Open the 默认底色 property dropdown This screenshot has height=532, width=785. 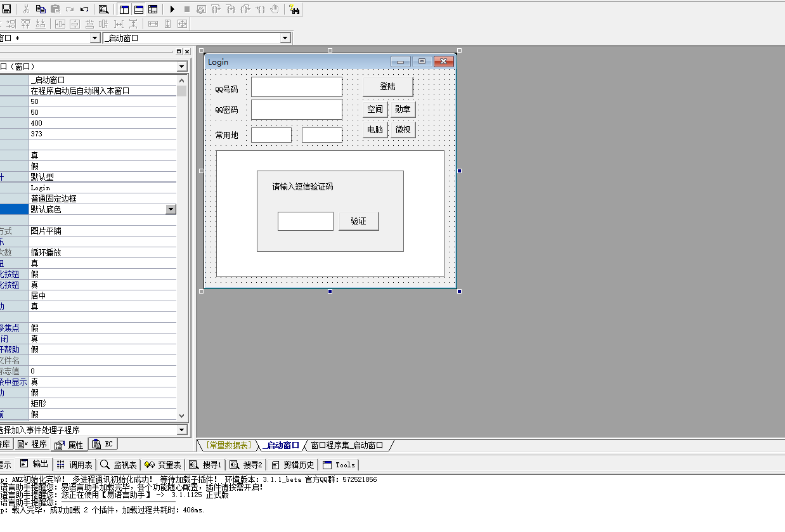pos(171,209)
